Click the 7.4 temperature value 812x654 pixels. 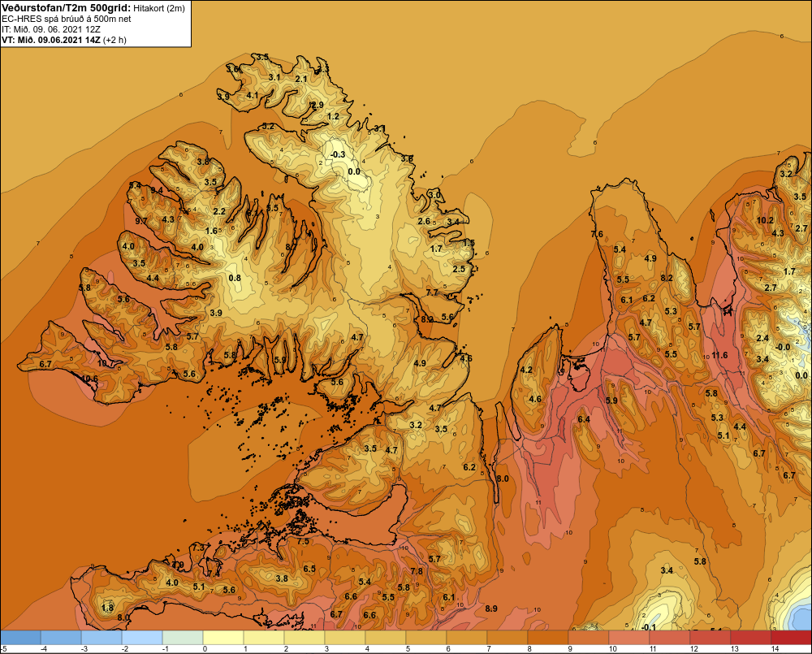214,574
